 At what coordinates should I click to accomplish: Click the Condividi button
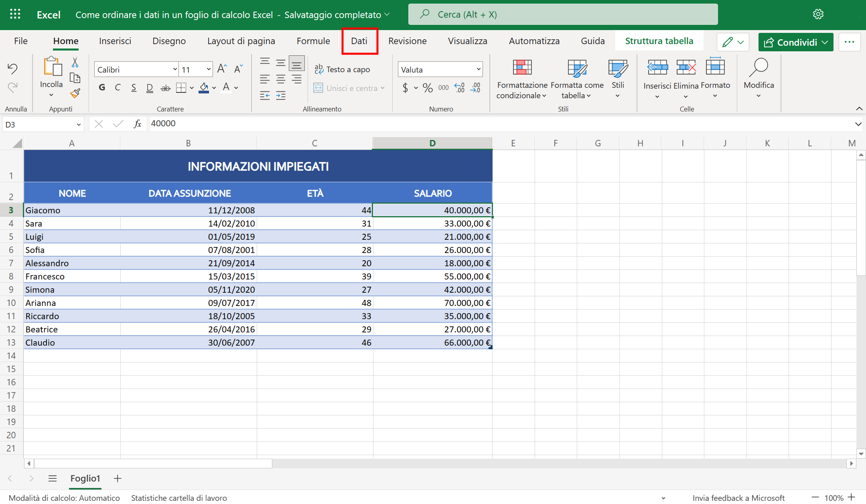[x=795, y=42]
